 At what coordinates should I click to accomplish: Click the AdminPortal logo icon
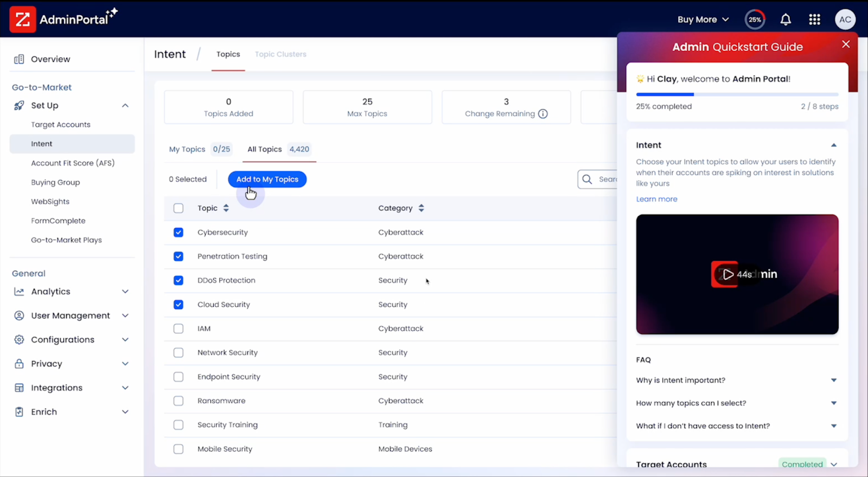coord(23,20)
